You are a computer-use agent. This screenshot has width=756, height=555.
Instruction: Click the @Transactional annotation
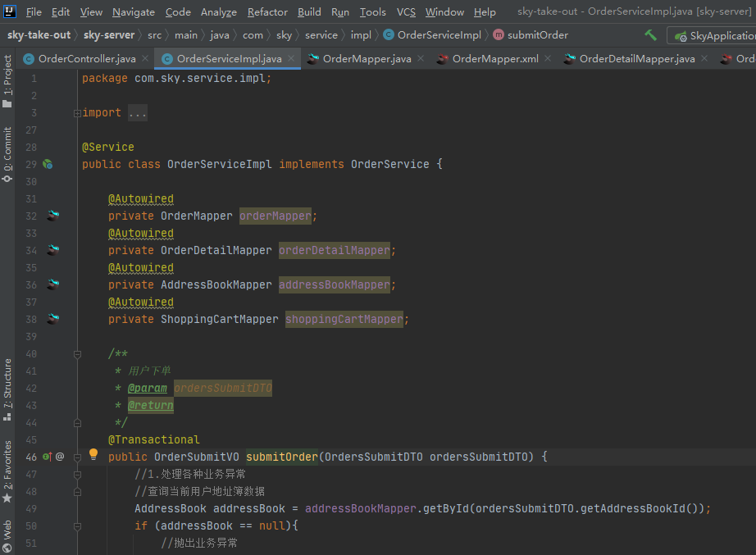pos(154,439)
